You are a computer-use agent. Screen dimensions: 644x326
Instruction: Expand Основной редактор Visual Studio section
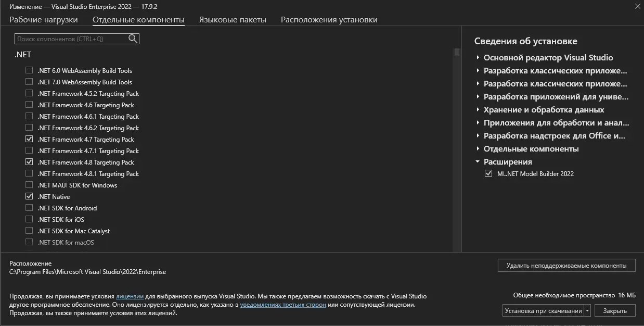point(478,58)
